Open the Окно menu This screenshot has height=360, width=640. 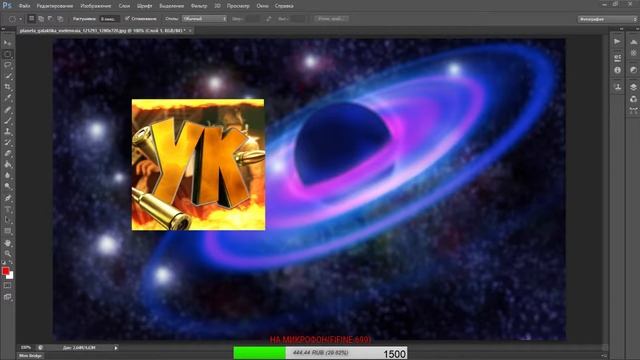[x=262, y=6]
